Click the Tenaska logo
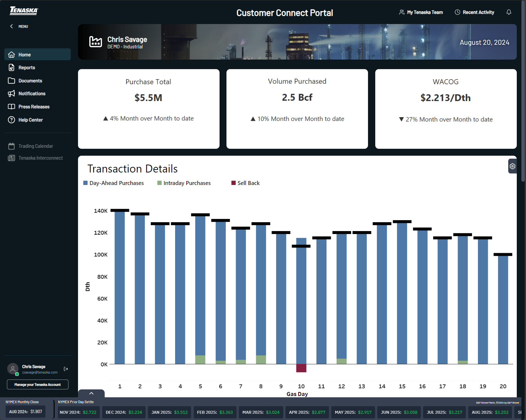 tap(24, 11)
